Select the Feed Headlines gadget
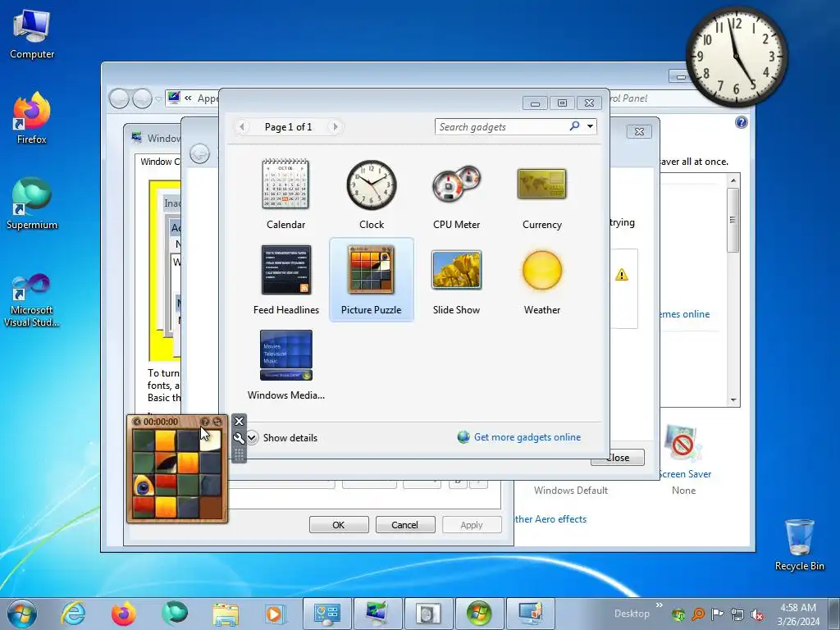Screen dimensions: 840x630 [x=285, y=280]
